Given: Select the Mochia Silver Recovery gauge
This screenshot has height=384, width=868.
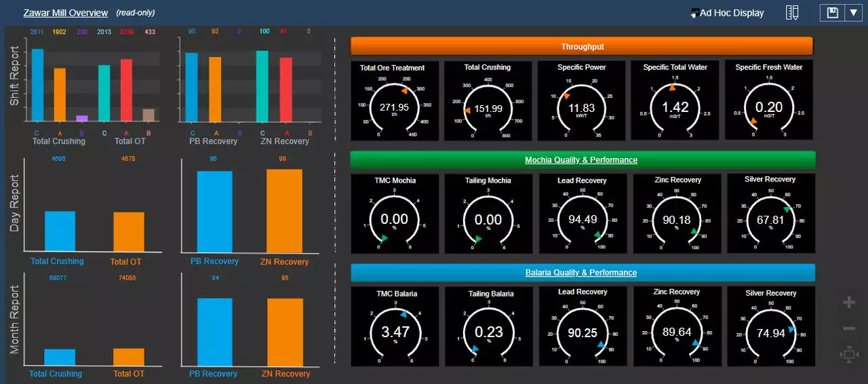Looking at the screenshot, I should (770, 214).
